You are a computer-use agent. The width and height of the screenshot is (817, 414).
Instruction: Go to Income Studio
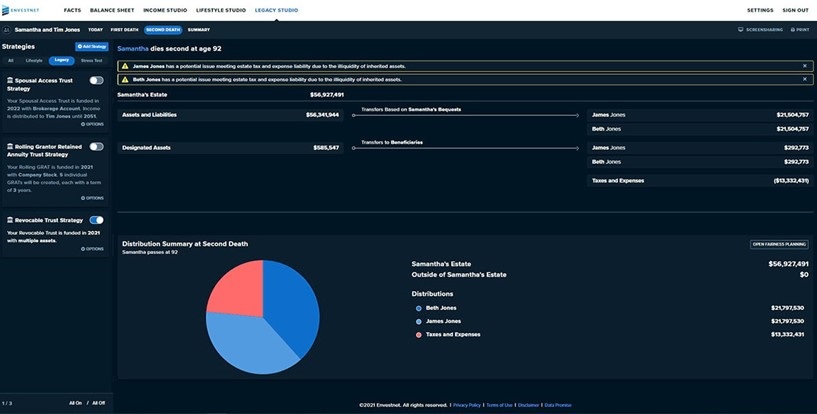pos(165,10)
